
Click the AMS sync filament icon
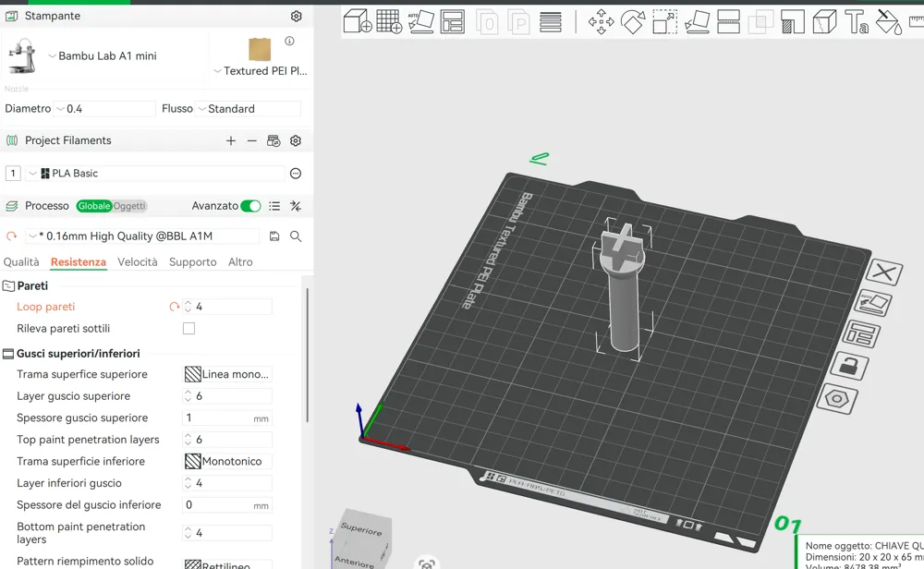pyautogui.click(x=274, y=140)
